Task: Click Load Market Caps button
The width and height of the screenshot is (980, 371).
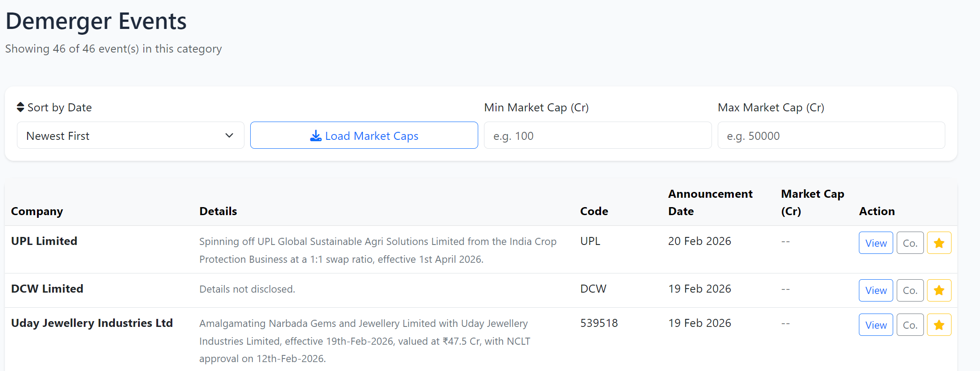Action: [x=364, y=135]
